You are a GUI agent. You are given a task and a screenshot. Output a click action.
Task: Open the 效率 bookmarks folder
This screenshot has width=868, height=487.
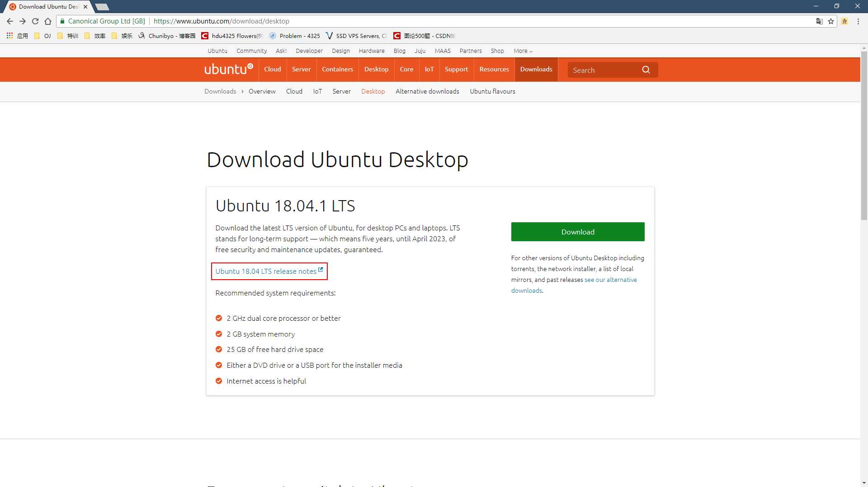tap(95, 36)
